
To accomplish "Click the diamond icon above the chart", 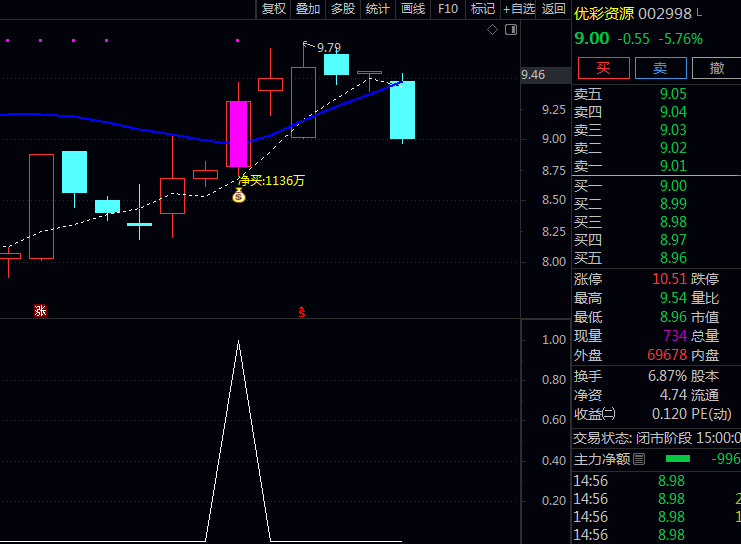I will [492, 30].
